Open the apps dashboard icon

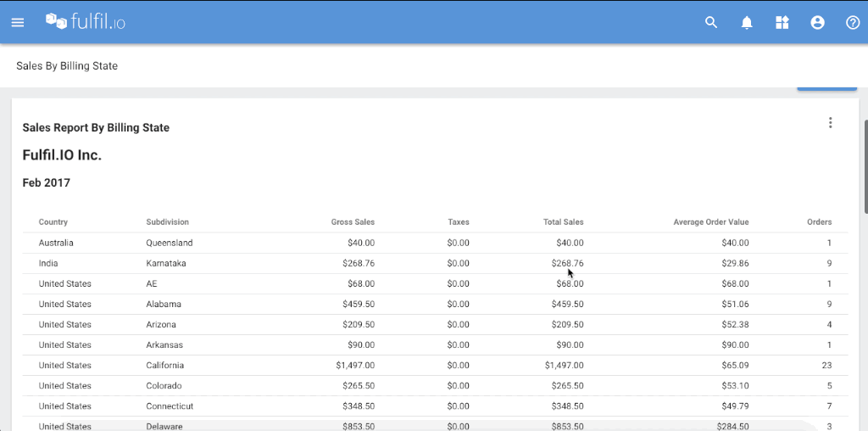[782, 22]
